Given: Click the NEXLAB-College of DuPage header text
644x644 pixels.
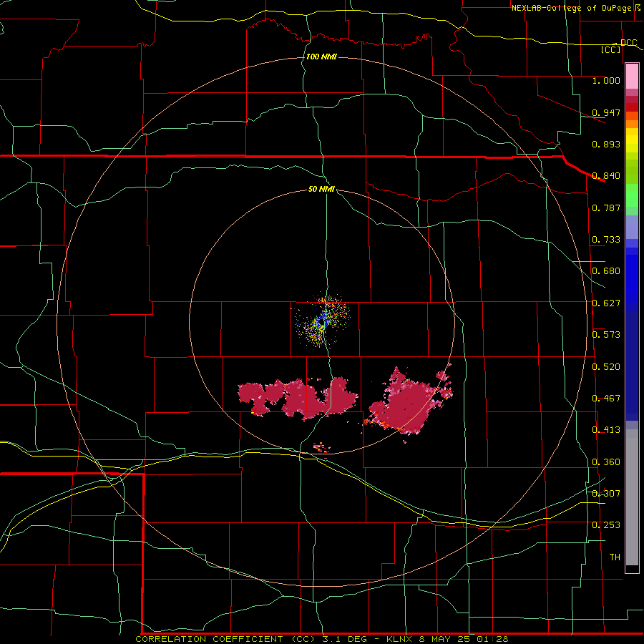Looking at the screenshot, I should tap(571, 8).
